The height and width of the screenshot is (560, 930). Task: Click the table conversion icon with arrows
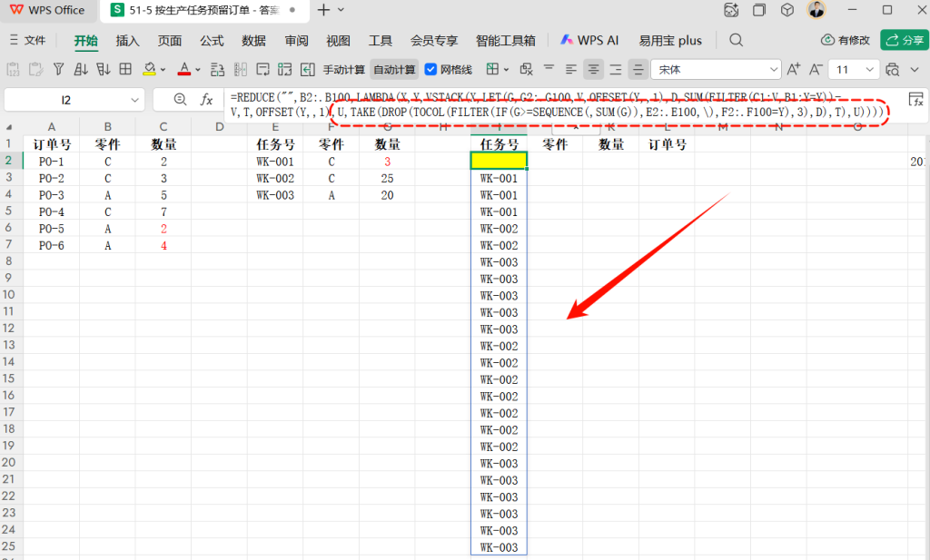(284, 69)
